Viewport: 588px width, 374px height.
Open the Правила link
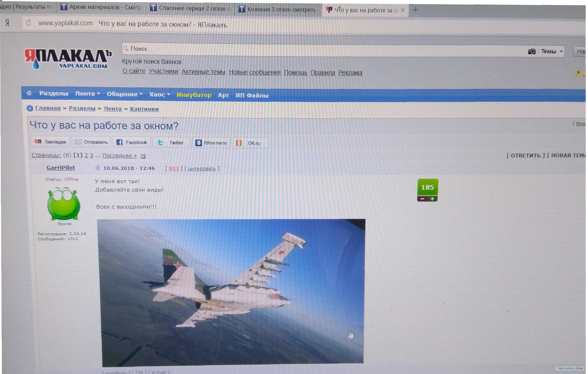[x=323, y=73]
